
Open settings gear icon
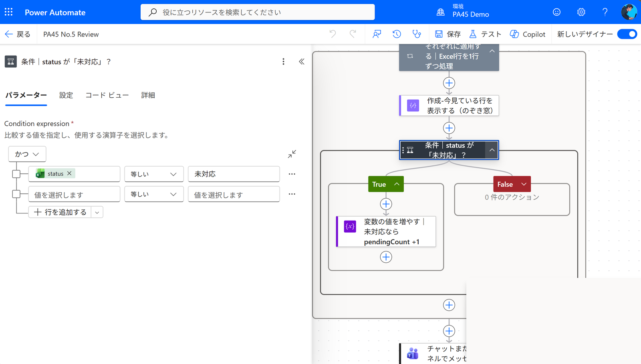click(581, 12)
